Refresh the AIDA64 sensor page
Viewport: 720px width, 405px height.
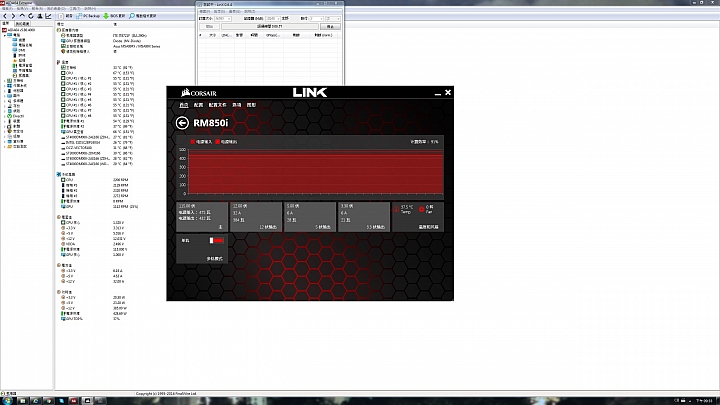click(31, 16)
